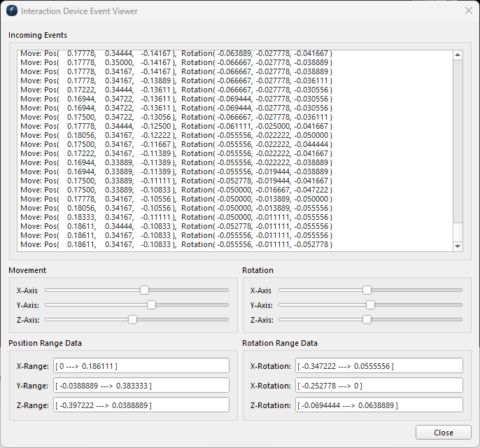The height and width of the screenshot is (448, 480).
Task: Click the Rotation X-Axis slider handle
Action: click(367, 290)
